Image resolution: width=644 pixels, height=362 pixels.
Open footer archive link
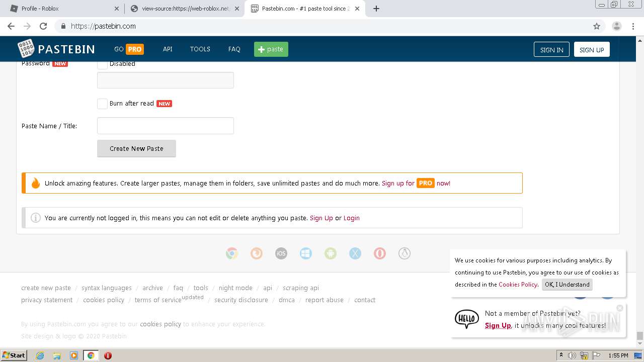pyautogui.click(x=152, y=288)
